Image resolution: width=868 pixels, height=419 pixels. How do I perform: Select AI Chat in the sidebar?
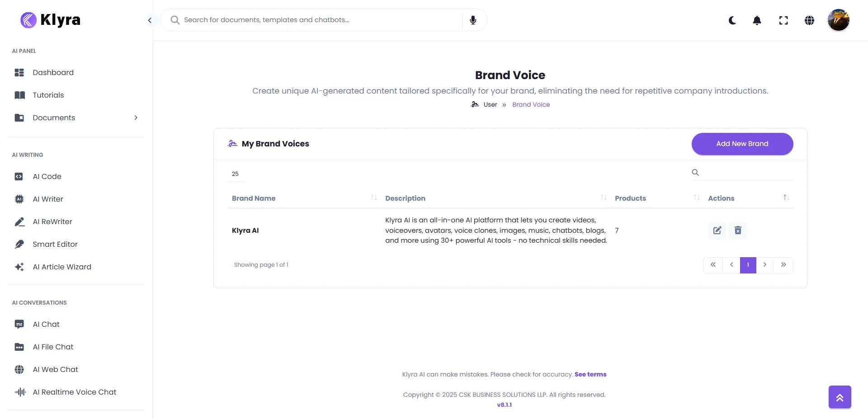coord(46,324)
